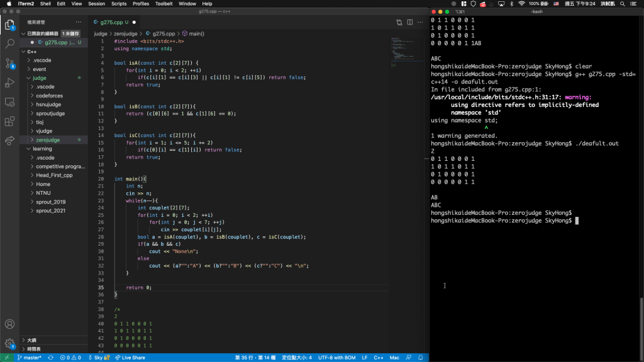The height and width of the screenshot is (362, 644).
Task: Open Run and Debug view icon
Action: pyautogui.click(x=9, y=82)
